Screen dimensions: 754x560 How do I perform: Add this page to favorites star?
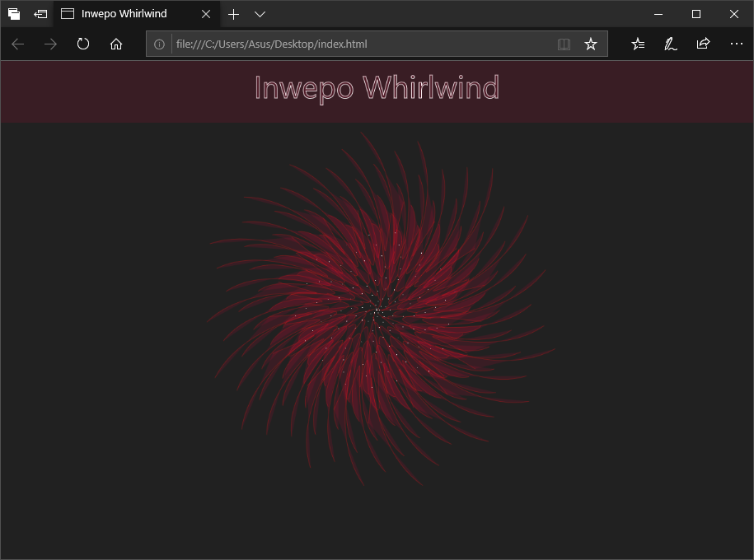(x=591, y=44)
